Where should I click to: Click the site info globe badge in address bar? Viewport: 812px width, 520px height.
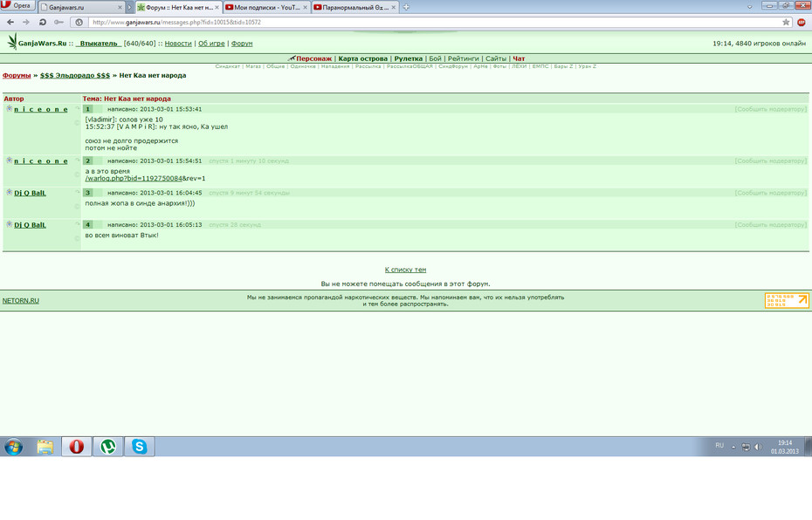(x=79, y=23)
